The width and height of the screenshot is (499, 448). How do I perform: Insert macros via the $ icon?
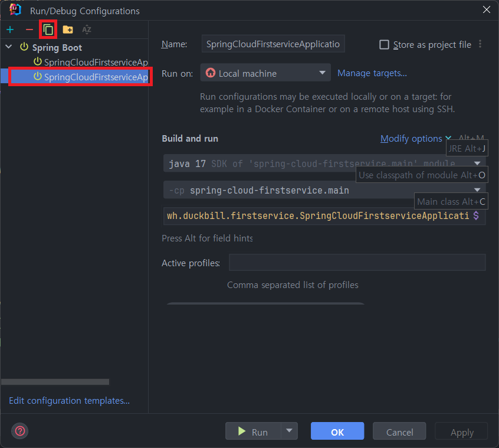point(476,216)
